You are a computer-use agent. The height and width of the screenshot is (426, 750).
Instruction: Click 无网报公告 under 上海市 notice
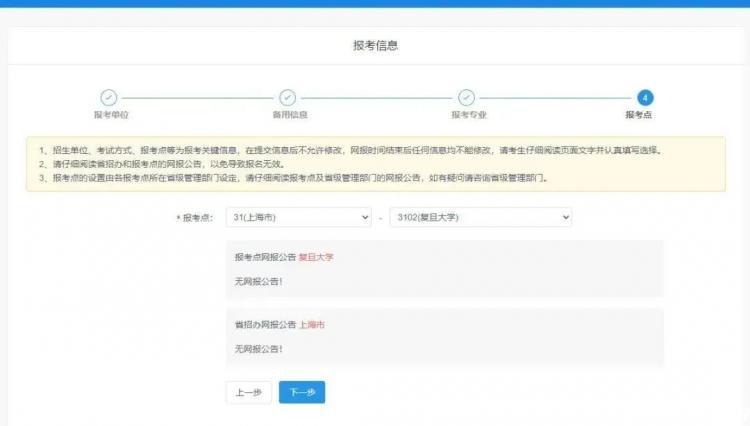click(x=258, y=350)
